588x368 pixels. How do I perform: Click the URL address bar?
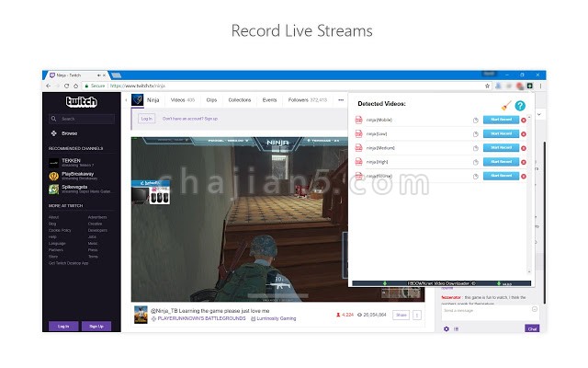point(285,86)
